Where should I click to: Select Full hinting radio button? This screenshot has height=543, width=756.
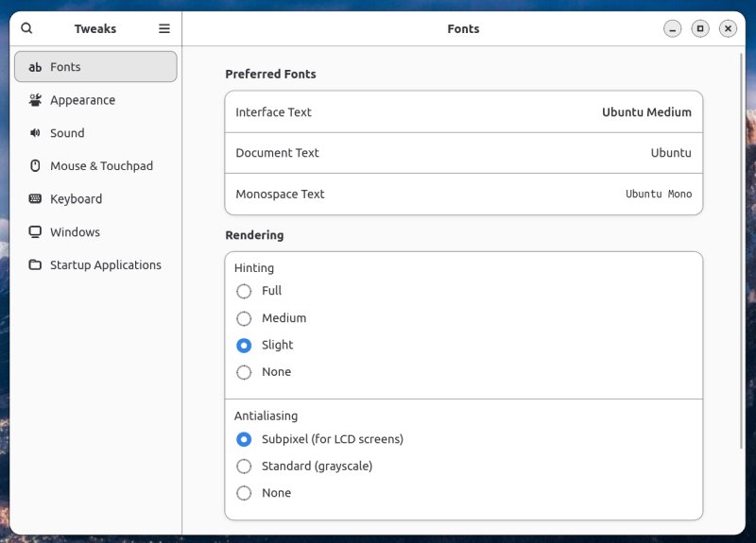coord(244,291)
